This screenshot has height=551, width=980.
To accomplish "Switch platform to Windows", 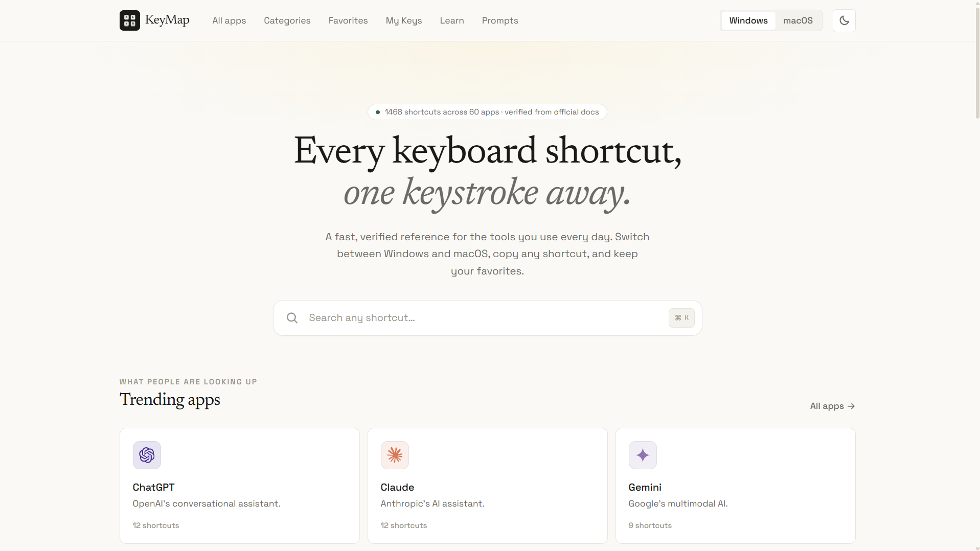I will [x=748, y=20].
